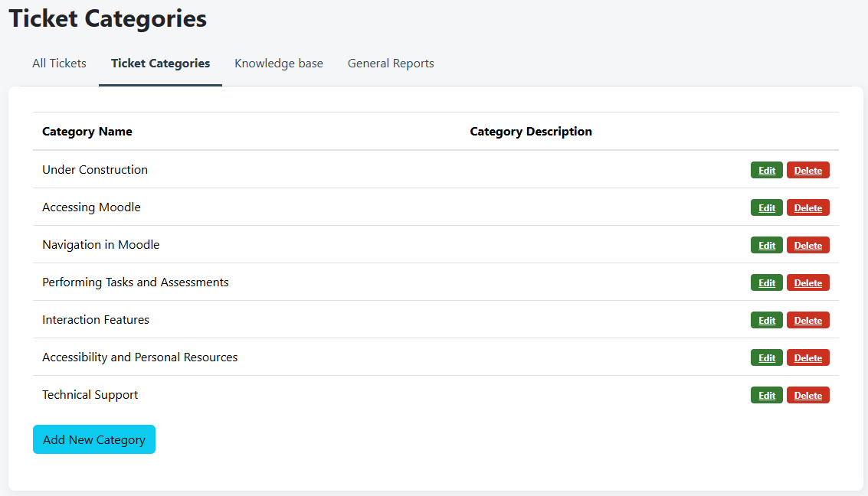868x496 pixels.
Task: Edit Performing Tasks and Assessments category
Action: (766, 283)
